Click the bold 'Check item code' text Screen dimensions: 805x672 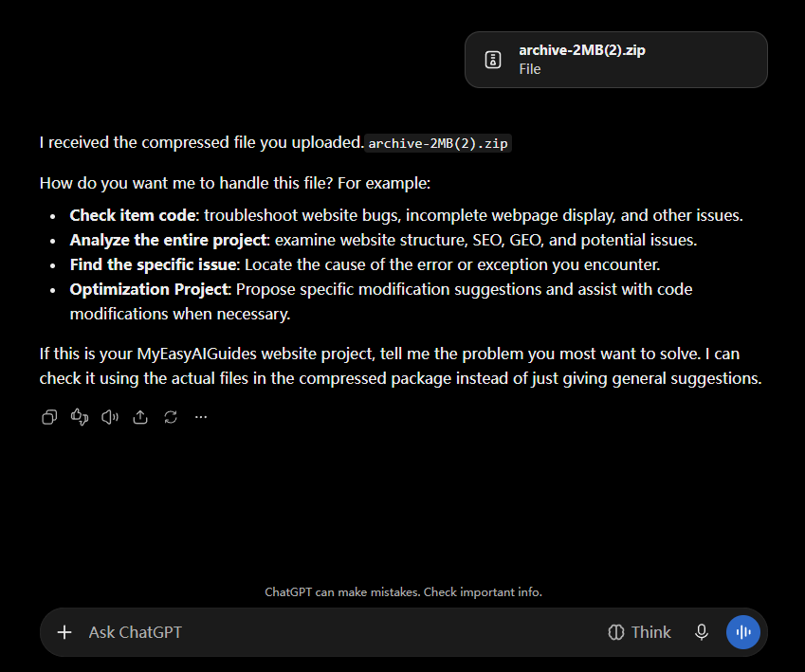133,215
